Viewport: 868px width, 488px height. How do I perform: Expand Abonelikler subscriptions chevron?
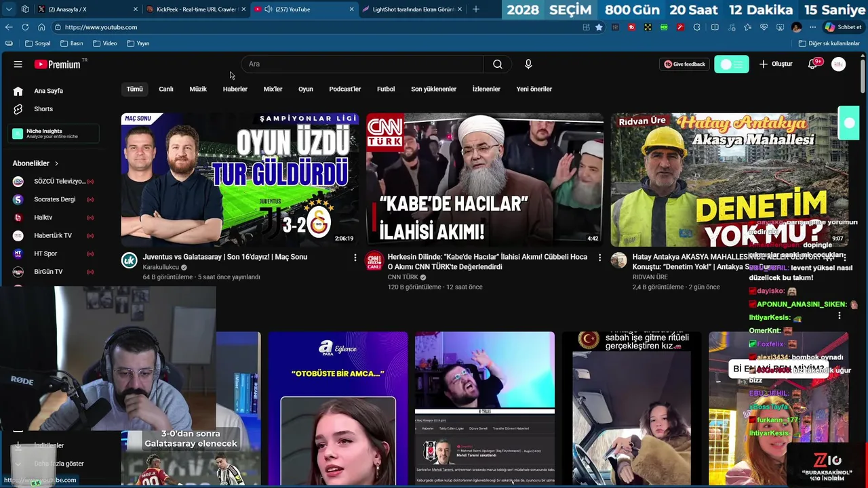click(x=56, y=163)
